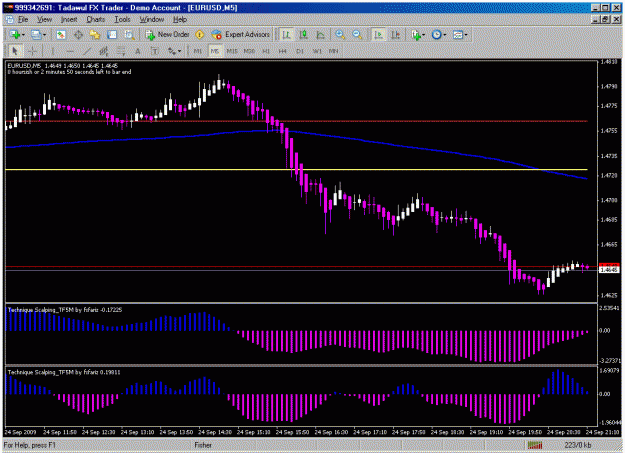Click the 223/0 kb traffic indicator
Viewport: 625px width, 453px height.
(x=578, y=445)
